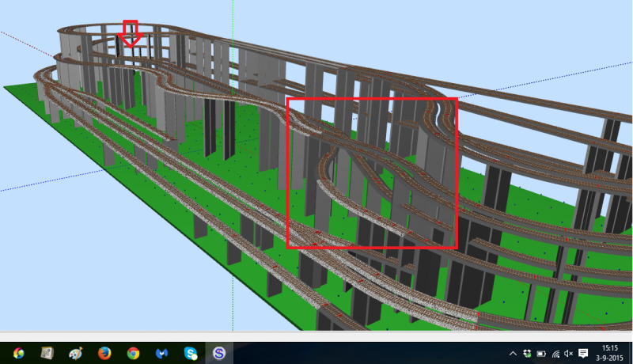Open Malwarebytes from the taskbar
Screen dimensions: 633x364
(161, 354)
